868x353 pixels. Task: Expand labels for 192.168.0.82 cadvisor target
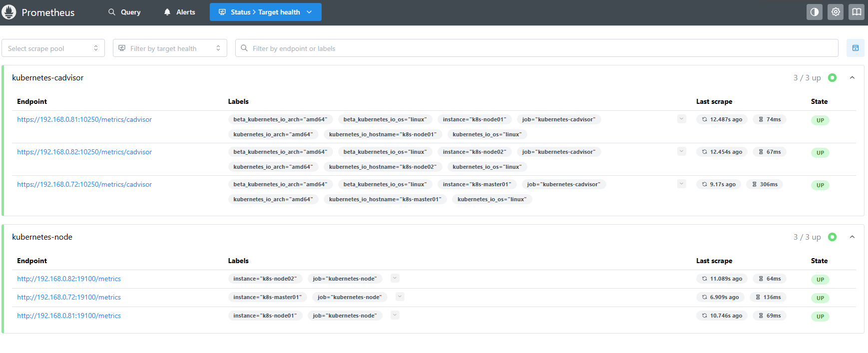point(682,151)
